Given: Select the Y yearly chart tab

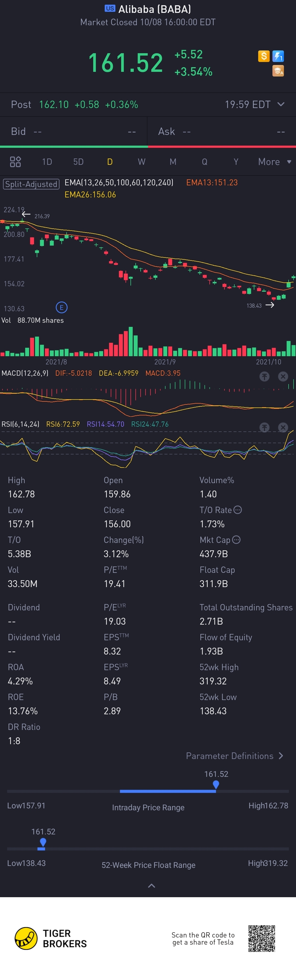Looking at the screenshot, I should [x=236, y=162].
